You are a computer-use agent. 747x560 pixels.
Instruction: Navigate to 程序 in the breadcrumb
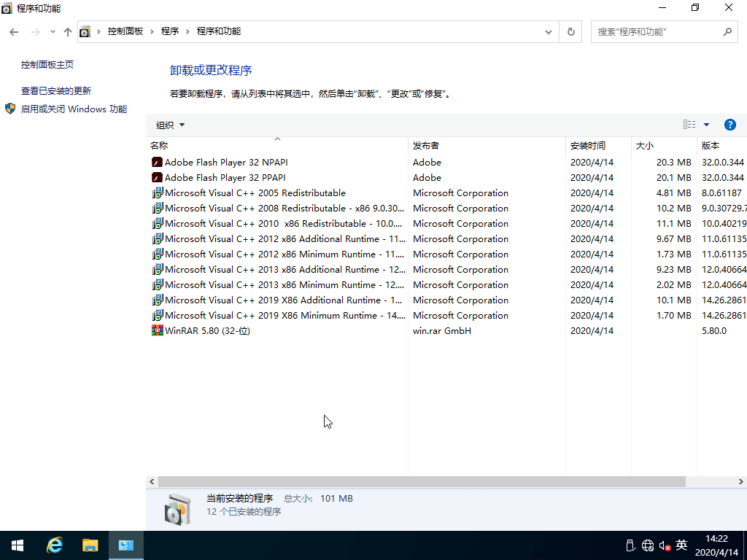[169, 31]
